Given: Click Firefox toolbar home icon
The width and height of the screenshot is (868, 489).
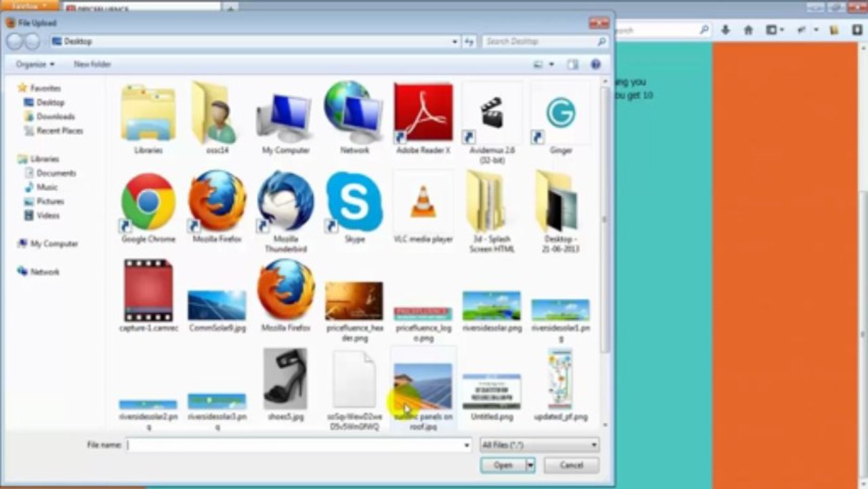Looking at the screenshot, I should tap(749, 30).
